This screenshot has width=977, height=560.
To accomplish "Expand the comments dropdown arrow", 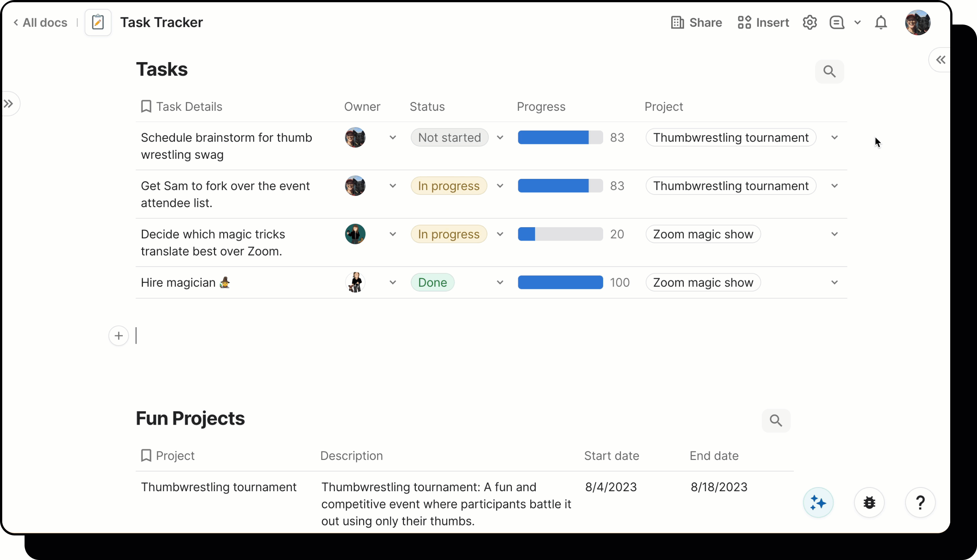I will (x=857, y=23).
